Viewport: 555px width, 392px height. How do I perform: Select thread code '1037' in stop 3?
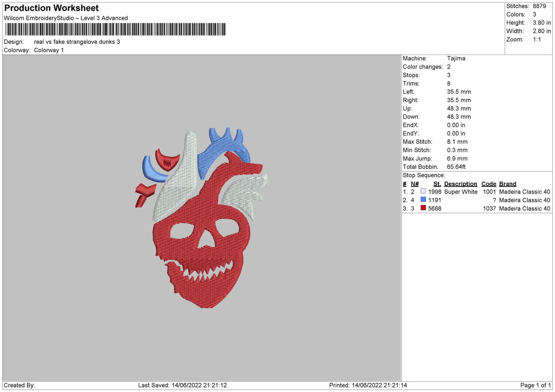pyautogui.click(x=489, y=208)
